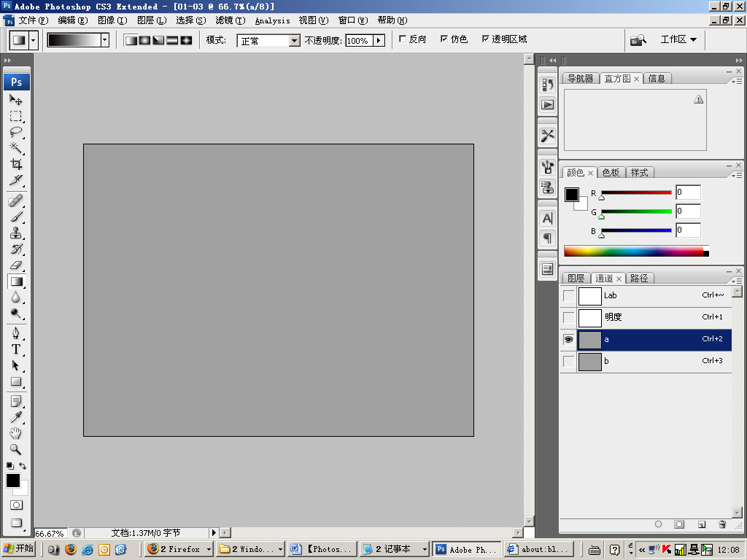
Task: Enable the 反向 checkbox
Action: 403,39
